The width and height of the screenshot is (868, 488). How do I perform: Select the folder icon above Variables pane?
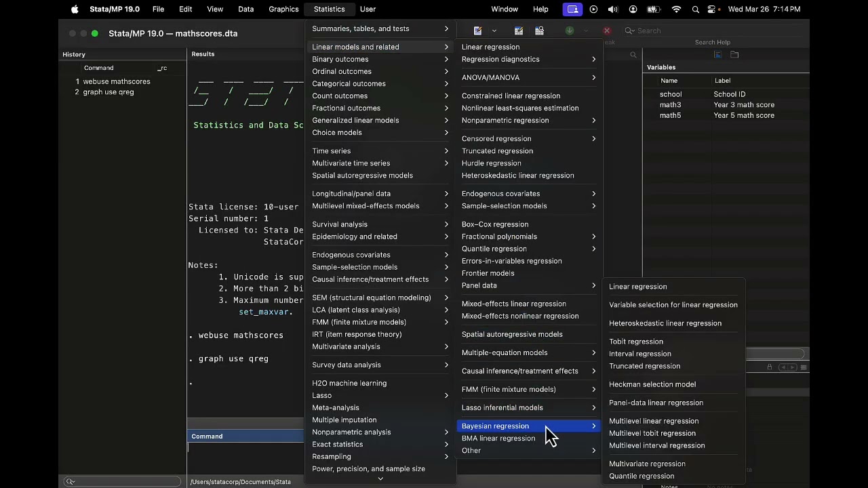(734, 54)
